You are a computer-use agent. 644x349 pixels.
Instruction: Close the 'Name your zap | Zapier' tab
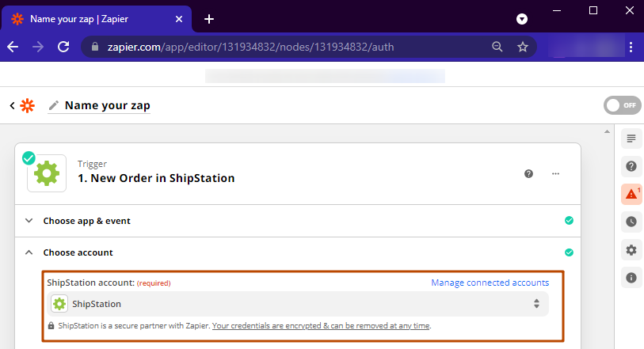(179, 19)
